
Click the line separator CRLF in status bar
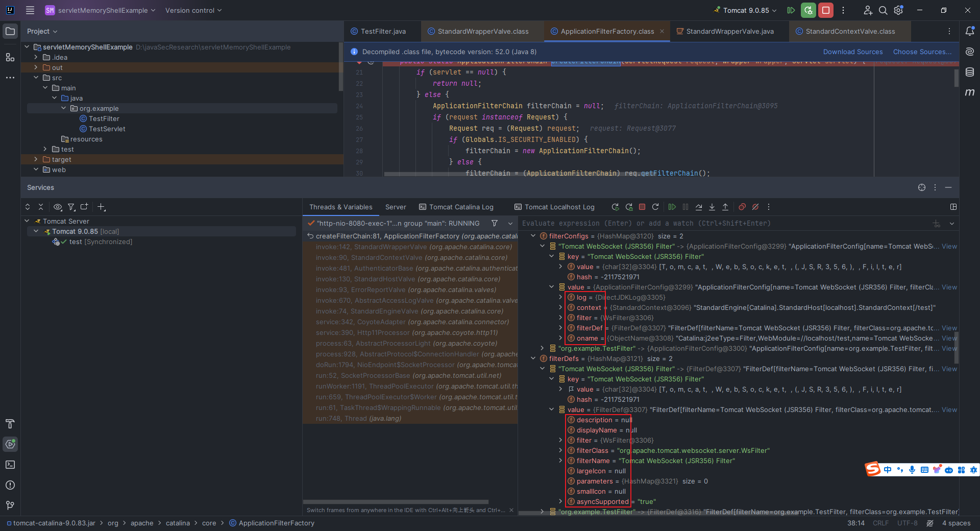tap(880, 523)
